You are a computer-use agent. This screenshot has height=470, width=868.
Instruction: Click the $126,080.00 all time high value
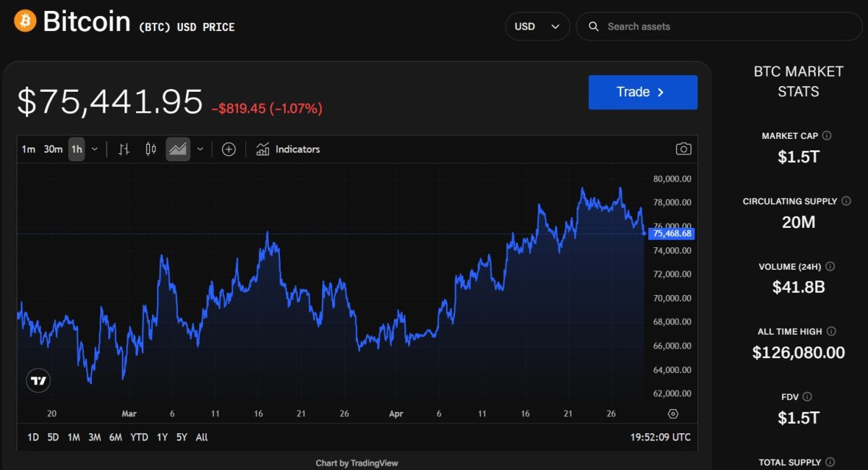799,352
